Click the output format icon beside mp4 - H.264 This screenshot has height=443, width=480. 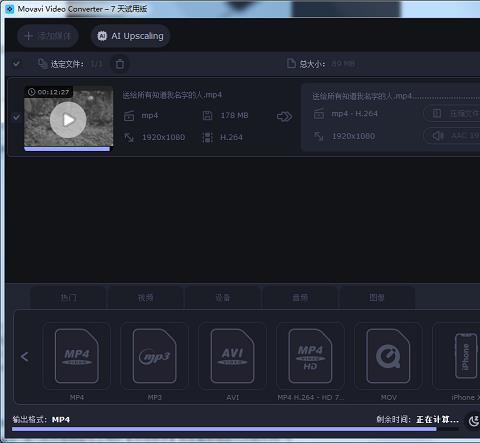point(319,114)
